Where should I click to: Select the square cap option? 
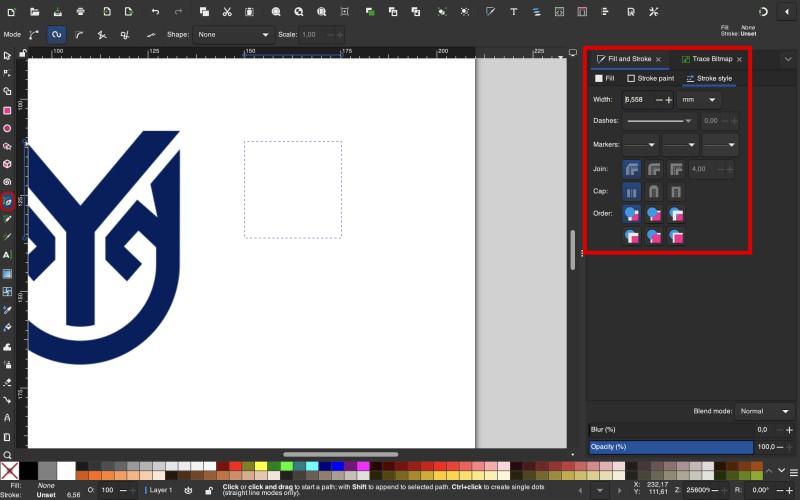coord(676,192)
